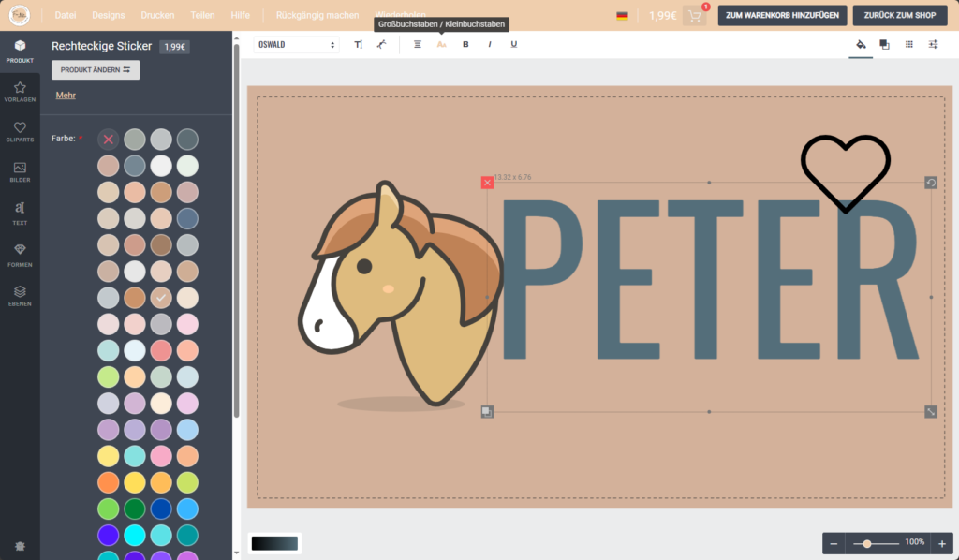
Task: Select the no-color crossed swatch
Action: 109,139
